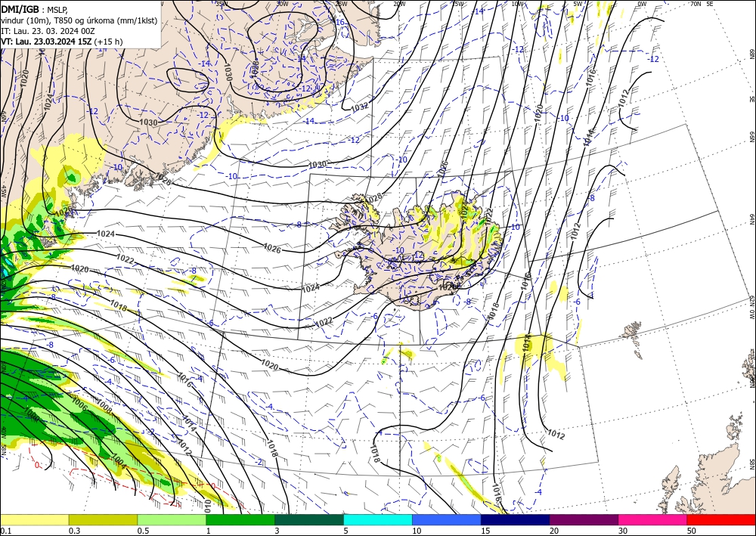The width and height of the screenshot is (756, 536).
Task: Click the light green 0.5–1 mm legend color
Action: click(172, 519)
